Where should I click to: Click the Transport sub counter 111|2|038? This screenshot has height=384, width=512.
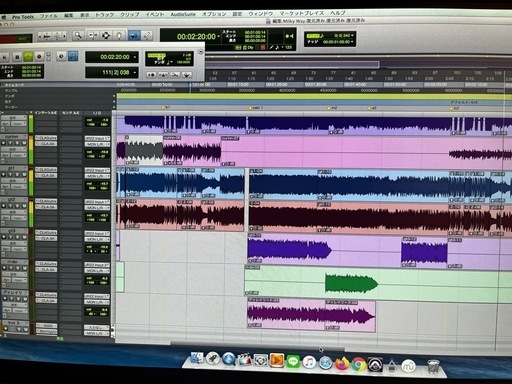[112, 72]
